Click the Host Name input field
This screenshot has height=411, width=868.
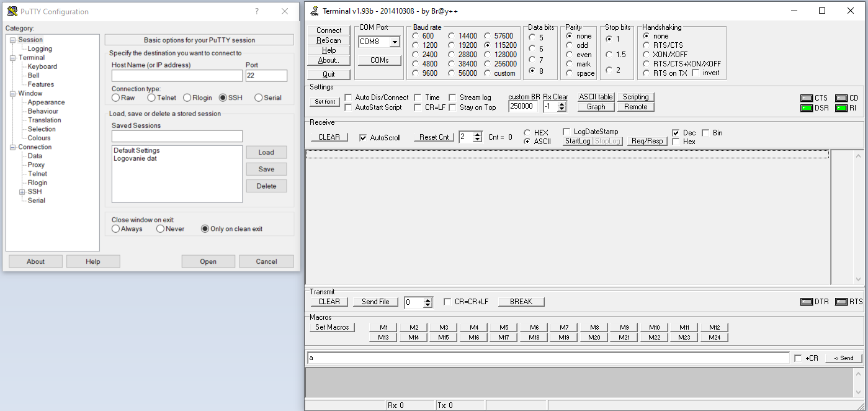[x=177, y=76]
